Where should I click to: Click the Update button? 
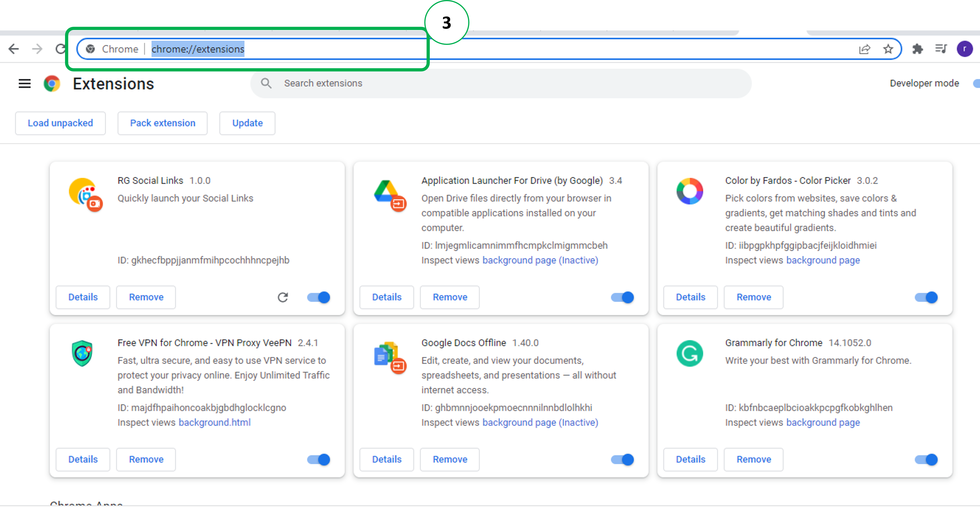click(x=247, y=123)
